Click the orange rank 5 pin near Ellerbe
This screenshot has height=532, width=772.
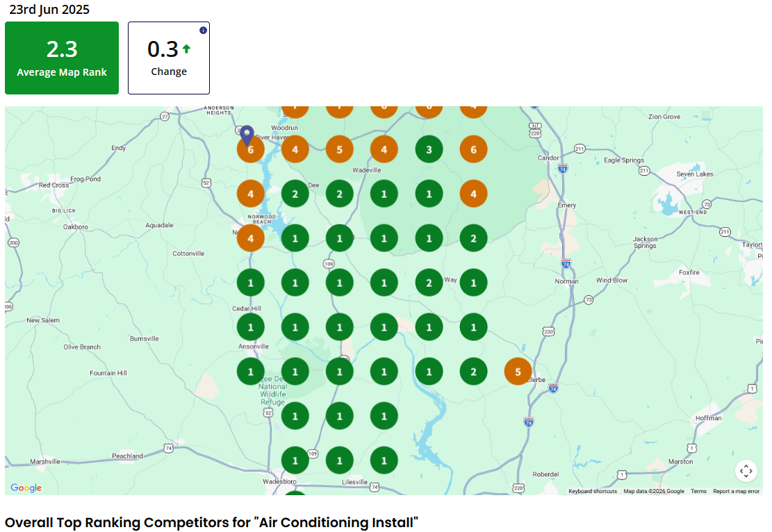pos(518,372)
